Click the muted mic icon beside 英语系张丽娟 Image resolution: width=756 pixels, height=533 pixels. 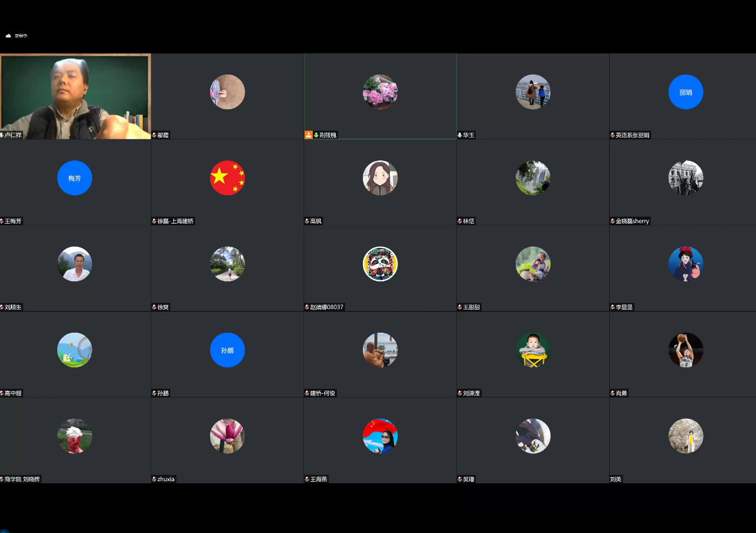coord(613,135)
